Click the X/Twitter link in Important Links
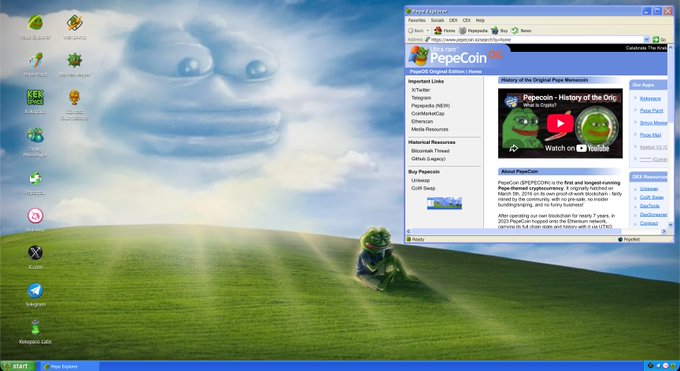Viewport: 680px width, 371px height. [x=421, y=90]
